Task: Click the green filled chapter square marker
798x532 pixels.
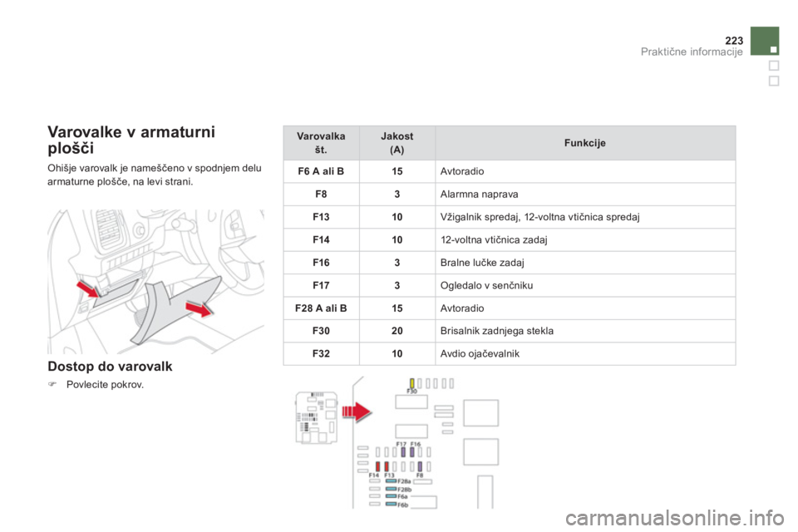Action: (x=765, y=41)
